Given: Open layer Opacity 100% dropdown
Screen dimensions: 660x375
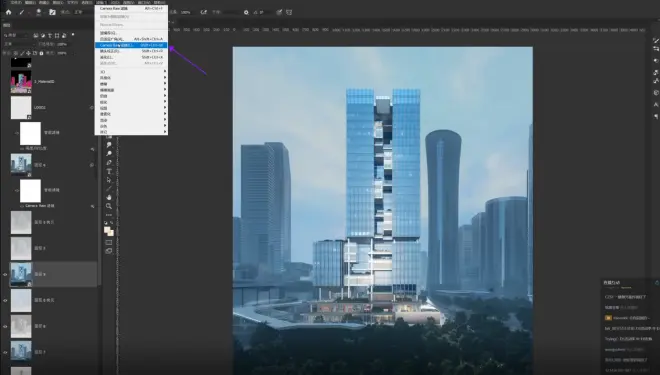Looking at the screenshot, I should pos(62,44).
